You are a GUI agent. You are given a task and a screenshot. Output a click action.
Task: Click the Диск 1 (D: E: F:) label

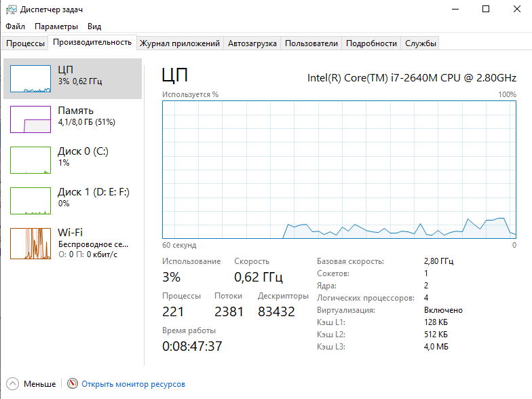[x=94, y=191]
